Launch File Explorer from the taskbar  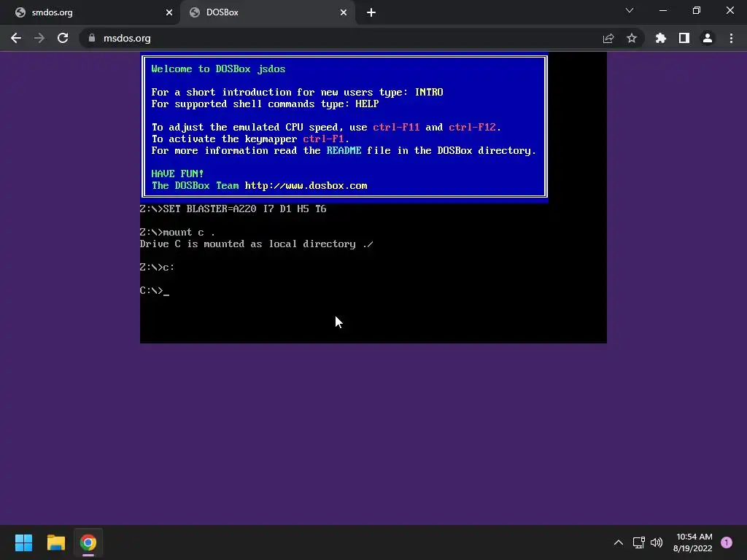click(x=55, y=542)
